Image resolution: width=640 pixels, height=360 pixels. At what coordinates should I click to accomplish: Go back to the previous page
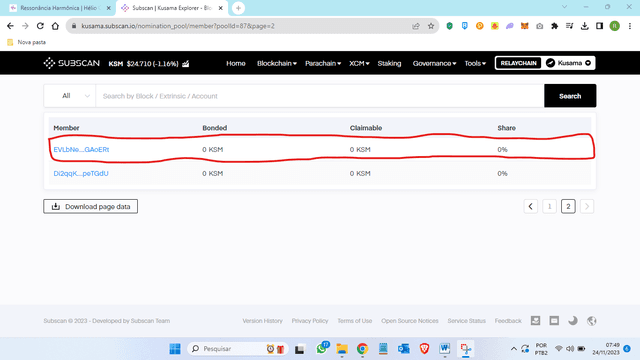pos(10,26)
